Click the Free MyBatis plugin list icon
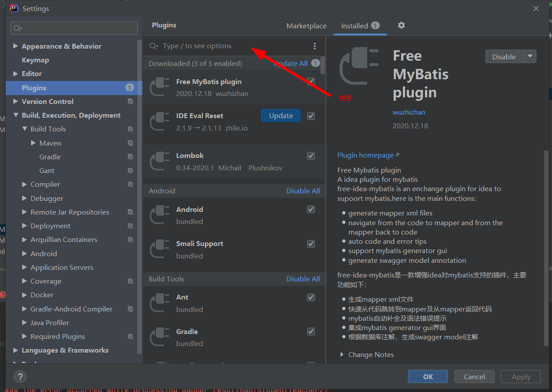552x392 pixels. pyautogui.click(x=160, y=87)
